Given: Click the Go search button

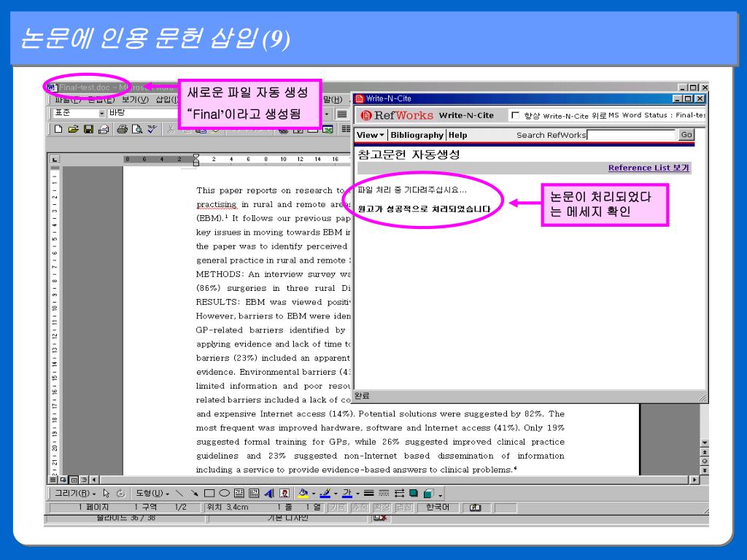Looking at the screenshot, I should coord(686,135).
